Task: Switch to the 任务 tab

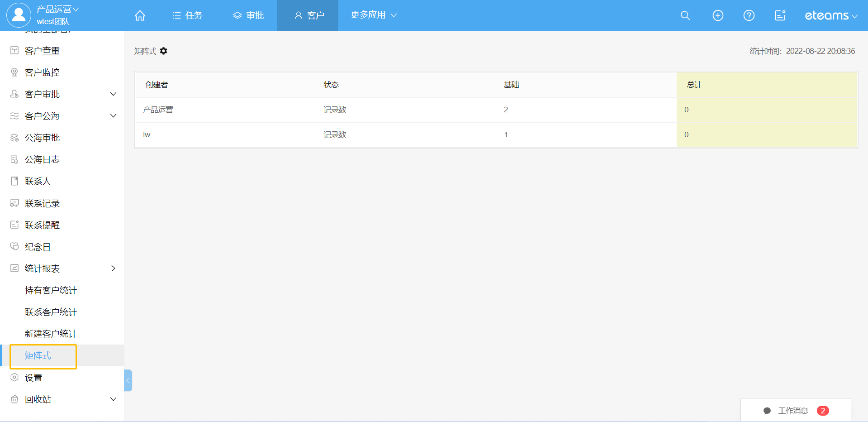Action: click(188, 15)
